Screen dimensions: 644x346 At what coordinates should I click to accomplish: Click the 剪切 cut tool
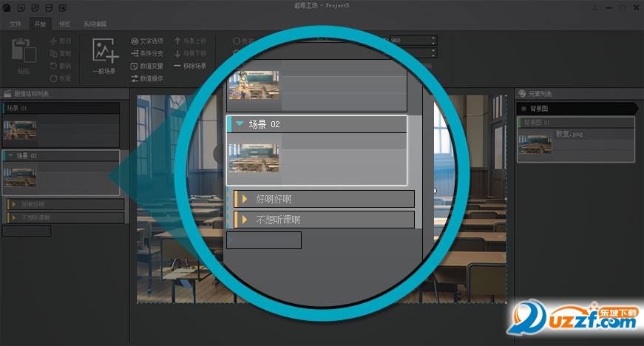pos(60,41)
